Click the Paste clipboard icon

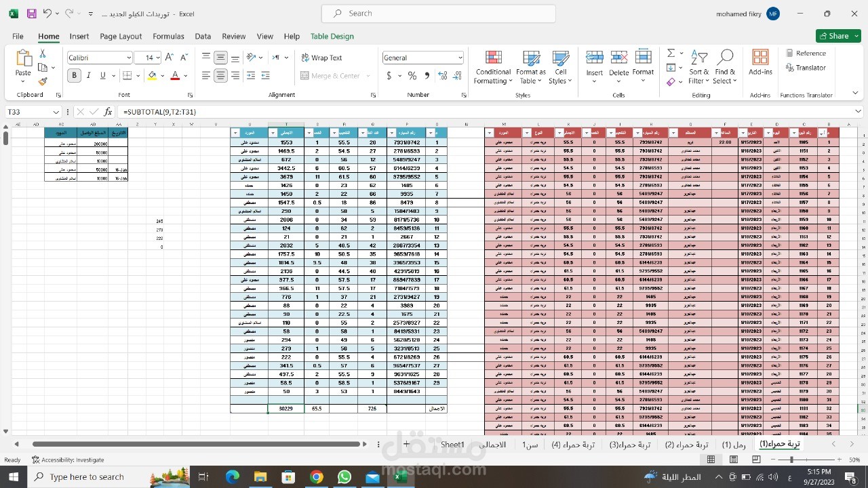click(23, 58)
